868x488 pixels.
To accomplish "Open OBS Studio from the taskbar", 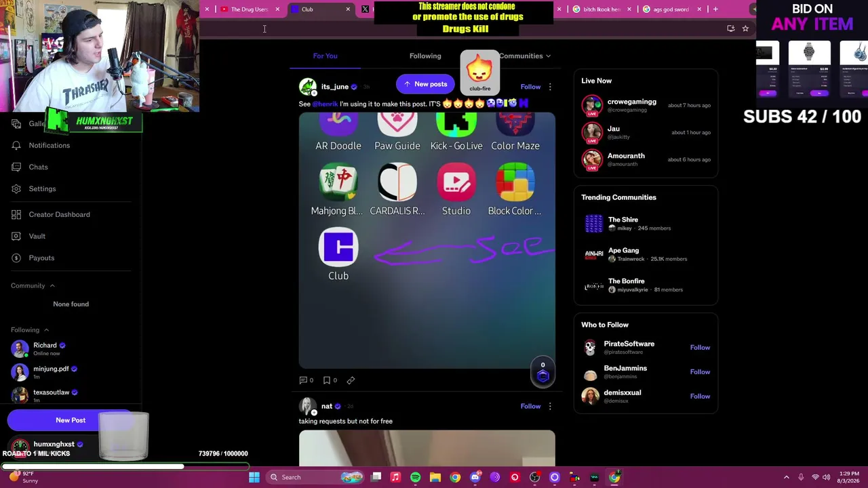I will (x=534, y=477).
